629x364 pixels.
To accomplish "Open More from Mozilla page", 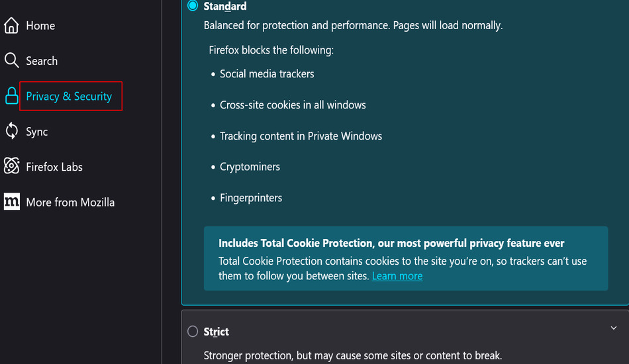I will pos(70,202).
